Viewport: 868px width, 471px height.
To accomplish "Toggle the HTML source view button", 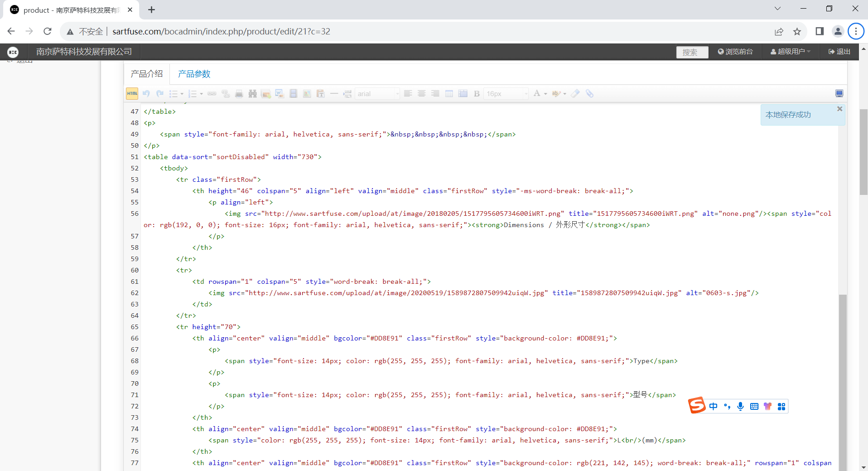I will (132, 93).
